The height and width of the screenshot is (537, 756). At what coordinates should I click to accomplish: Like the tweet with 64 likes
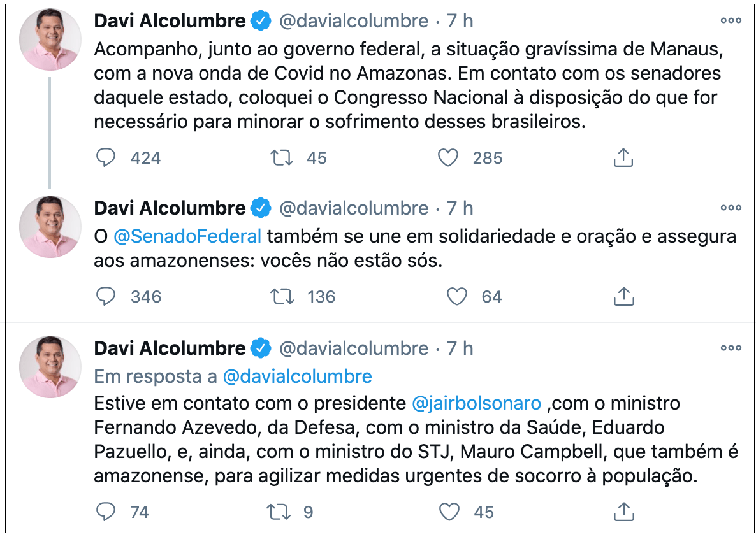(x=456, y=296)
